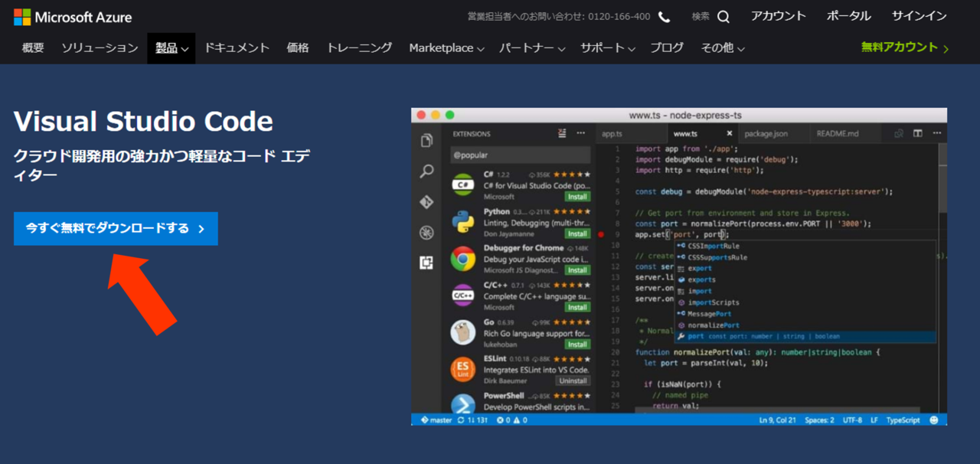The width and height of the screenshot is (980, 464).
Task: Click Debug bug icon in VS Code sidebar
Action: click(426, 233)
